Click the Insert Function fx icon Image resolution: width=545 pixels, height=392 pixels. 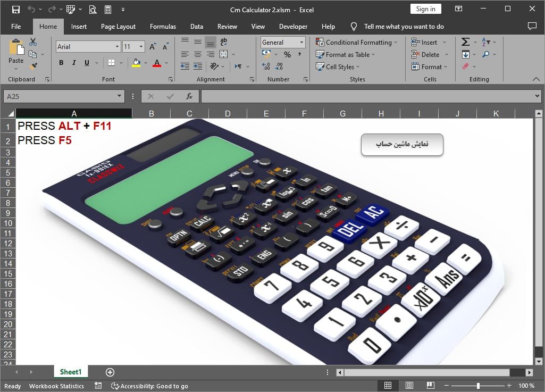click(x=189, y=96)
